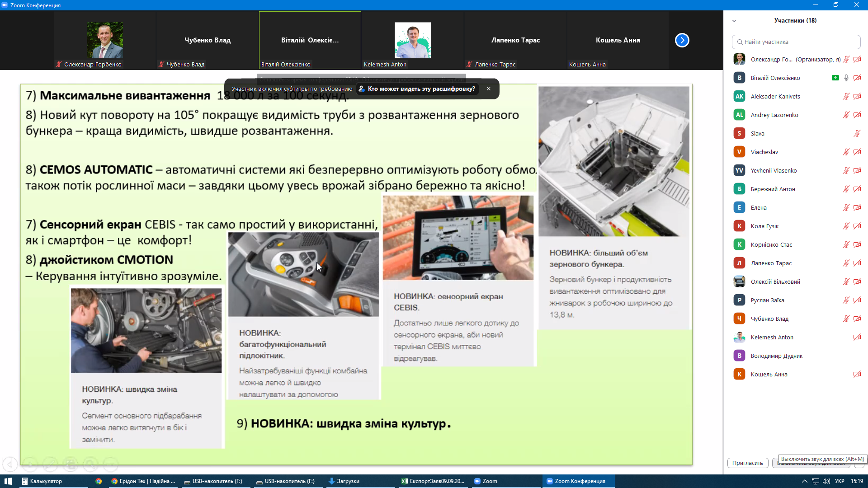
Task: Select Лапенко Тарас video tile
Action: click(x=515, y=40)
